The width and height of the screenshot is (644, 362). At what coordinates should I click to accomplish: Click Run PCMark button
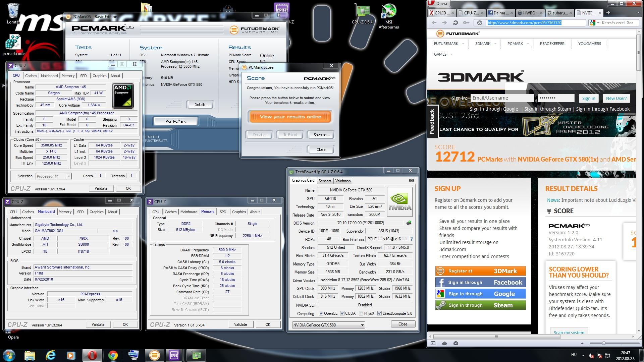coord(175,121)
